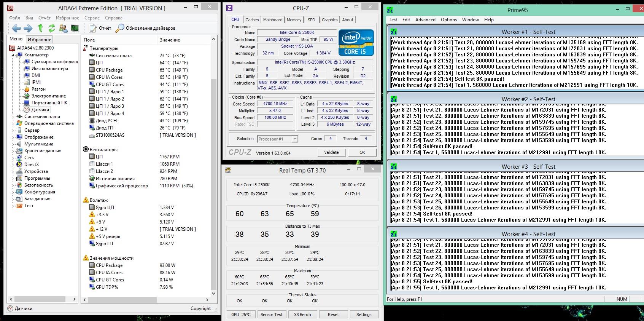This screenshot has width=644, height=321.
Task: Open Обновления драйверов driver updates
Action: pos(145,28)
